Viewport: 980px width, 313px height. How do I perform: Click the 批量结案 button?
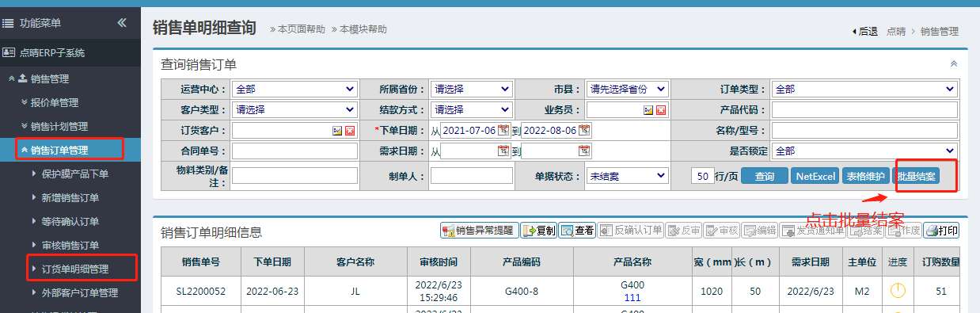(x=917, y=176)
